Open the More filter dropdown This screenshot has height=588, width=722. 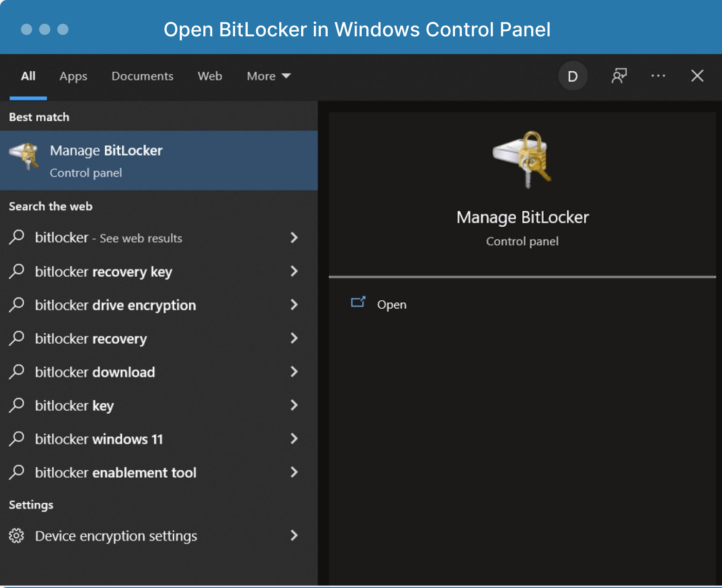click(x=269, y=76)
